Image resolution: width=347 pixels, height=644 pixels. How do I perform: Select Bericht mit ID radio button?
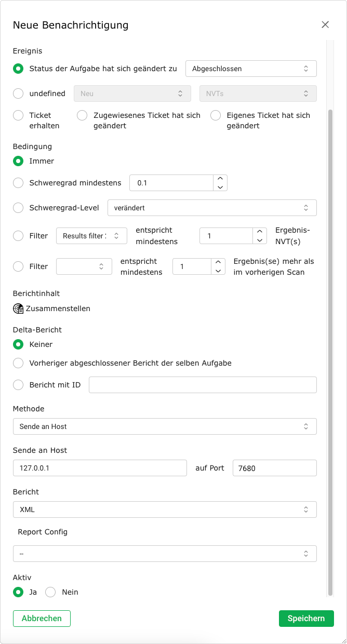point(18,385)
